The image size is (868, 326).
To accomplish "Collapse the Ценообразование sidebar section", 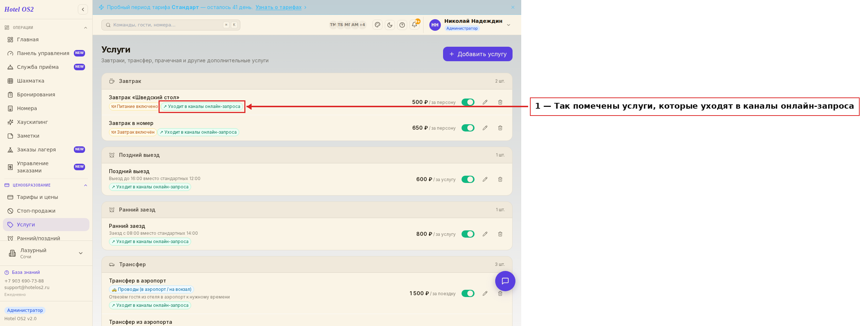I will (85, 185).
